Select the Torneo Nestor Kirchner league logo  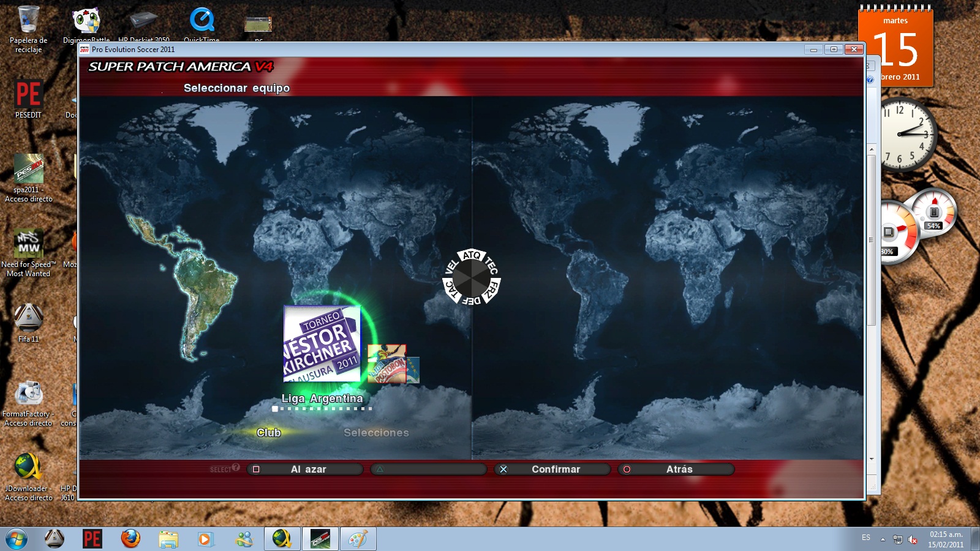(x=322, y=343)
